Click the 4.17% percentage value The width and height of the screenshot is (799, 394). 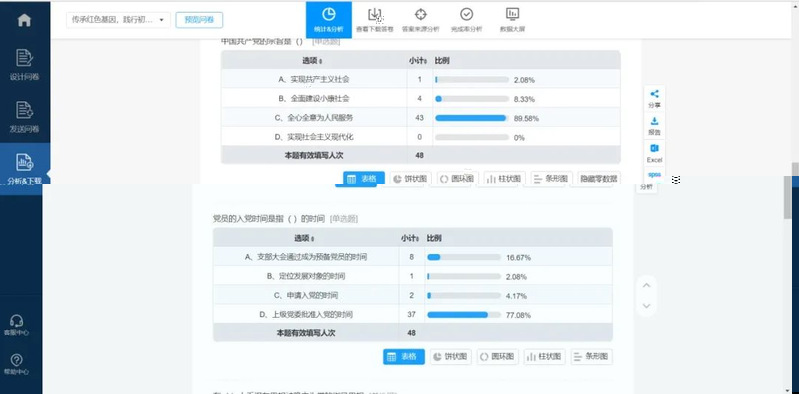point(516,296)
